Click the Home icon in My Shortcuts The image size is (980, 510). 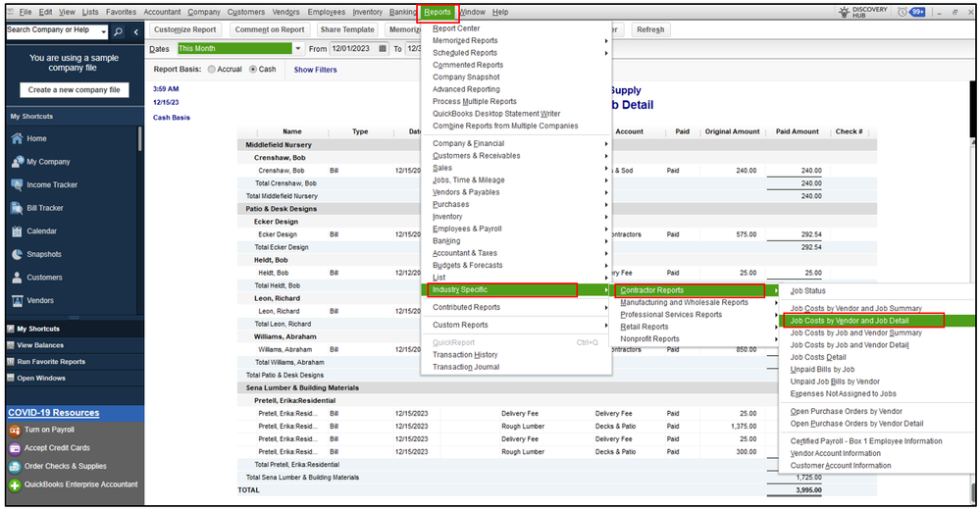pyautogui.click(x=17, y=138)
